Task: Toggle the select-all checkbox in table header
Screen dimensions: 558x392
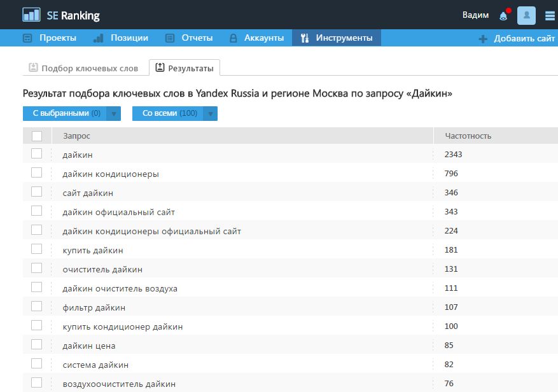Action: [x=37, y=136]
